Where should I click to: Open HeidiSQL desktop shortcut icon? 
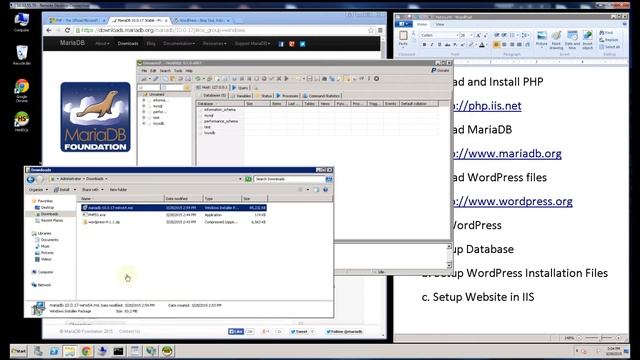coord(22,121)
